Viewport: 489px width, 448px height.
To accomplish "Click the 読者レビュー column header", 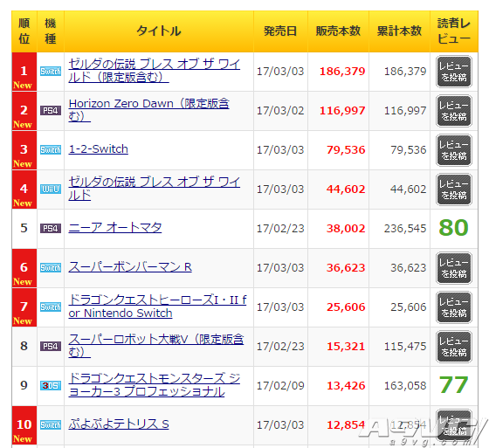I will pos(454,31).
